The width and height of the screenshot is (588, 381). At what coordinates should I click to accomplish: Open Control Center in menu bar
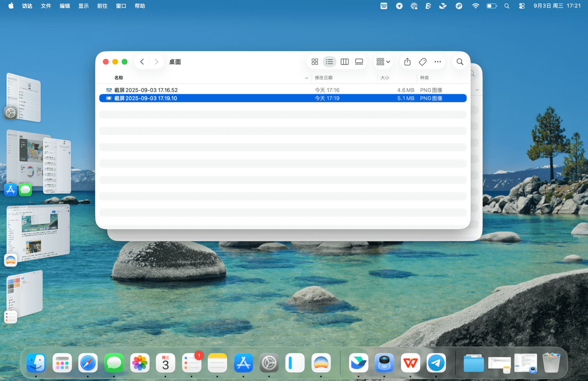pyautogui.click(x=521, y=6)
